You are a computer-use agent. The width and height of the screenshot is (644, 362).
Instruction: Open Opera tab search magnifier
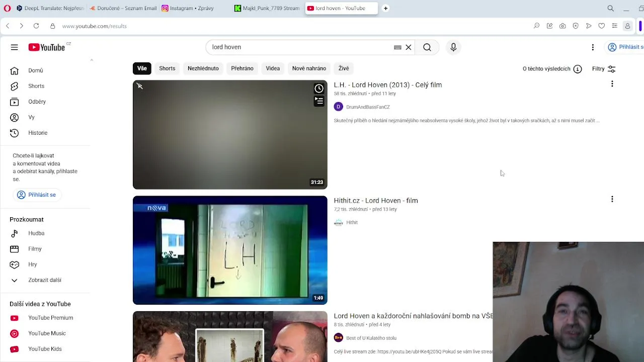pos(610,8)
